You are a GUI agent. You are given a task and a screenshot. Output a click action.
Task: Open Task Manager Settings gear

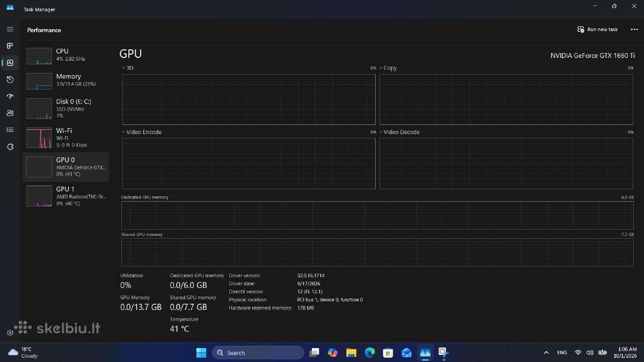click(x=10, y=333)
